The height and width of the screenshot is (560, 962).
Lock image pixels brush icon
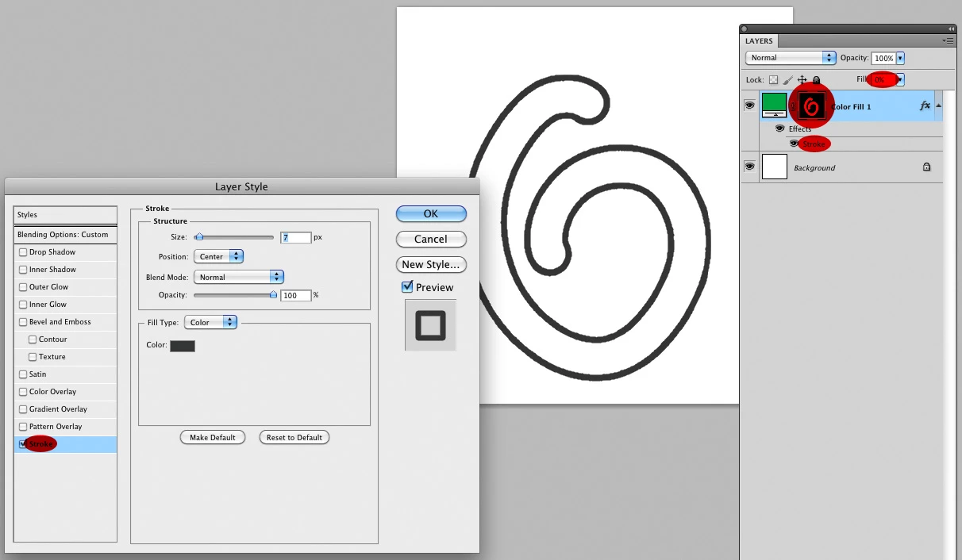(x=787, y=80)
